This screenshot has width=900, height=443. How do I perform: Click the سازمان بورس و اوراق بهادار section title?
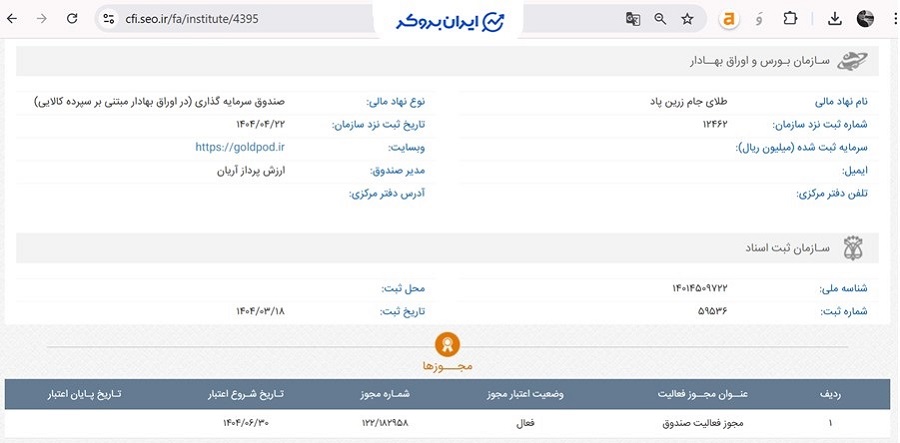[x=759, y=61]
